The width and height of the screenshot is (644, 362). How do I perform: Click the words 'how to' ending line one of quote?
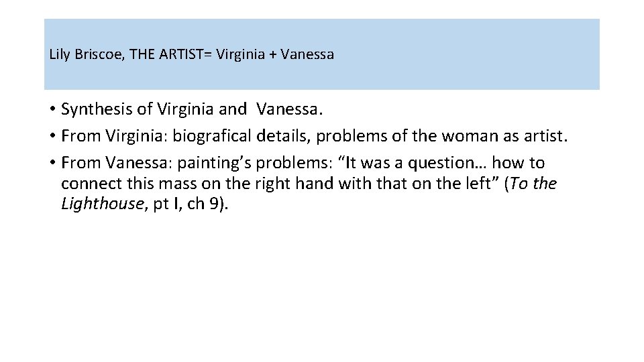(519, 163)
